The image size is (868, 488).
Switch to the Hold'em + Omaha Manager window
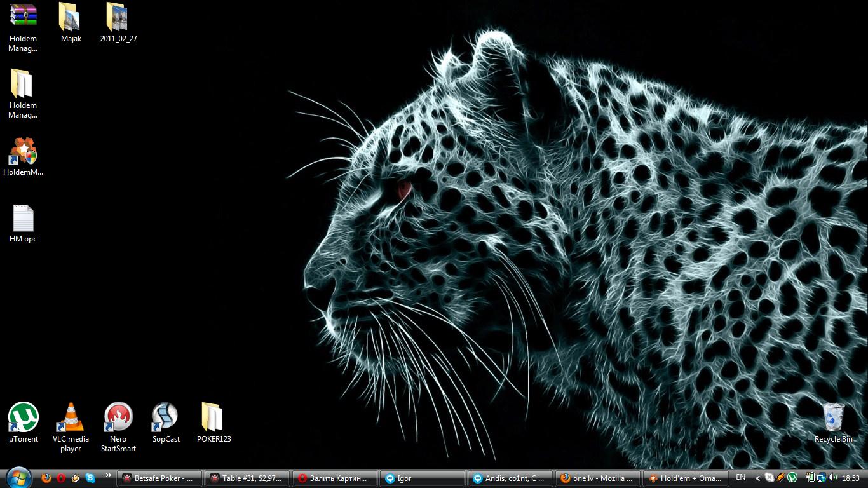(686, 478)
